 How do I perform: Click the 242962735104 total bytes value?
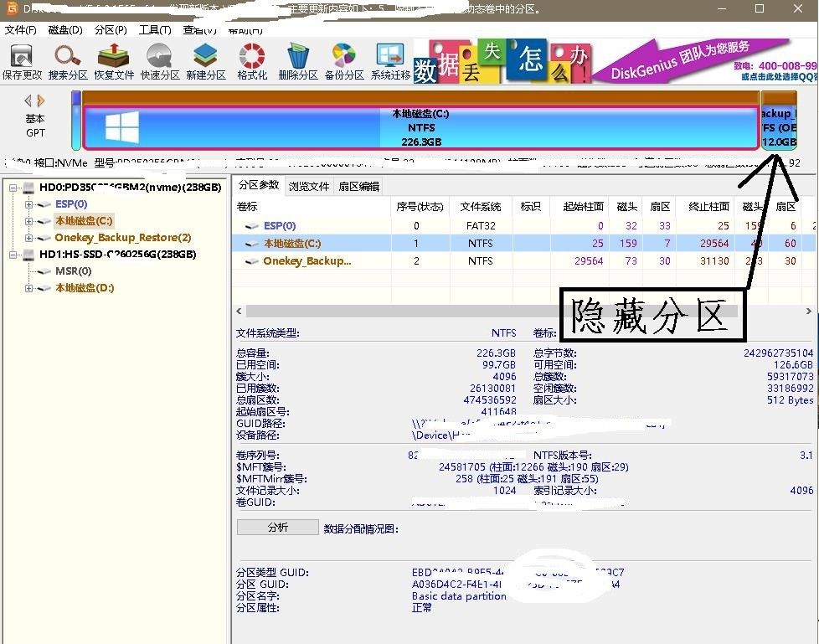coord(778,353)
